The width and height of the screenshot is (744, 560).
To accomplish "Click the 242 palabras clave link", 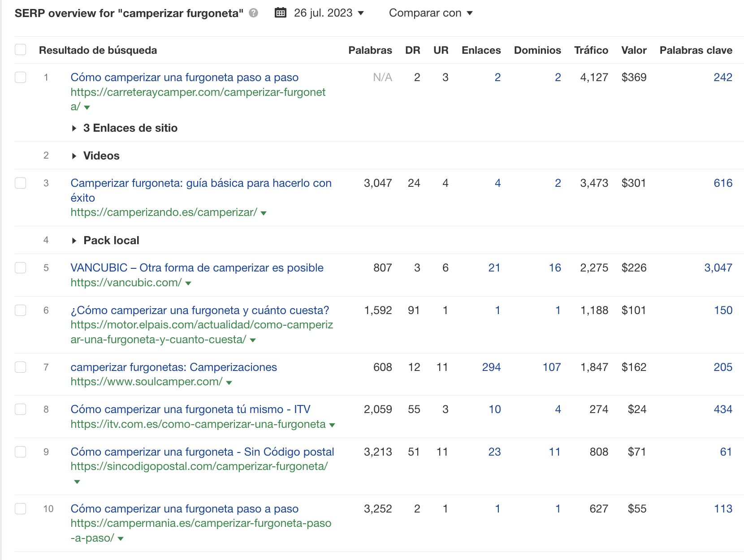I will coord(723,77).
